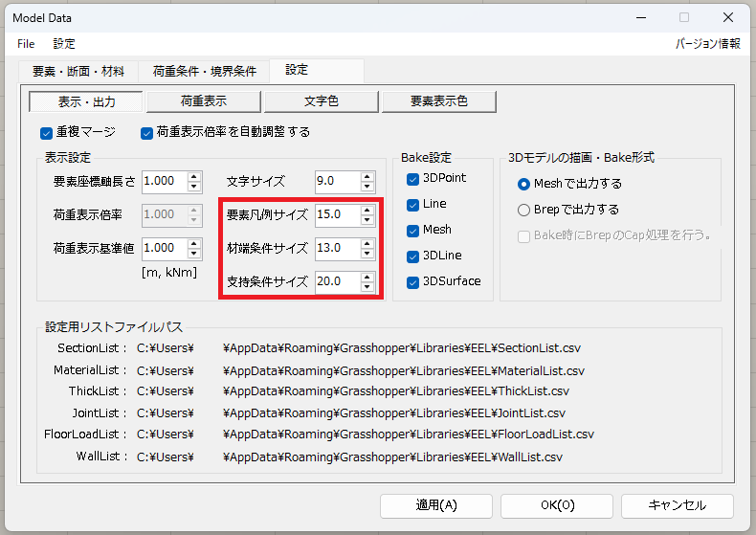Open the 荷重条件・境界条件 tab
Image resolution: width=756 pixels, height=535 pixels.
(x=204, y=72)
